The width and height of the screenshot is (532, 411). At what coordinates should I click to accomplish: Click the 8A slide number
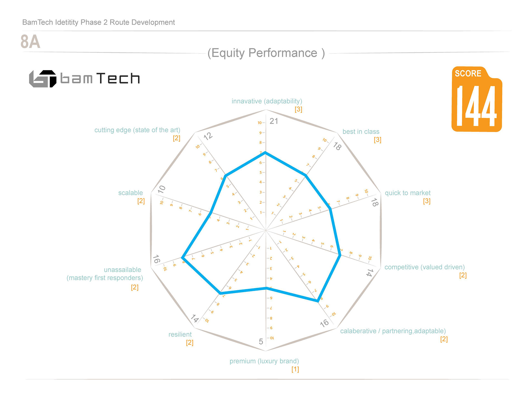[x=30, y=42]
